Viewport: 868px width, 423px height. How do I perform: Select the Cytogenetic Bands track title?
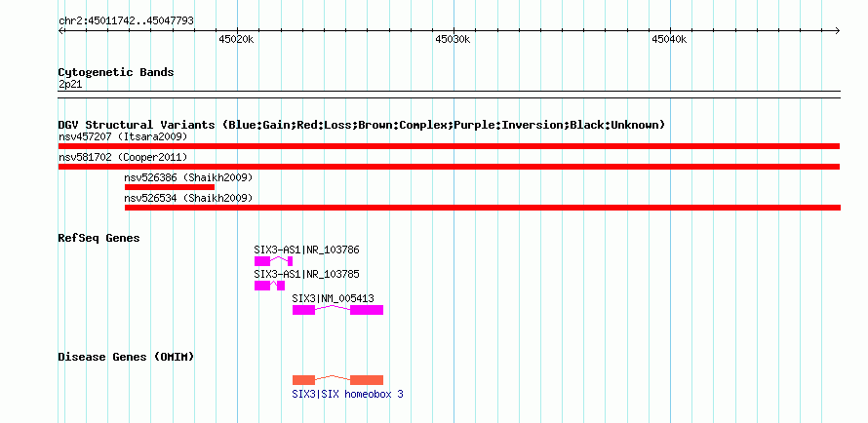(x=116, y=72)
